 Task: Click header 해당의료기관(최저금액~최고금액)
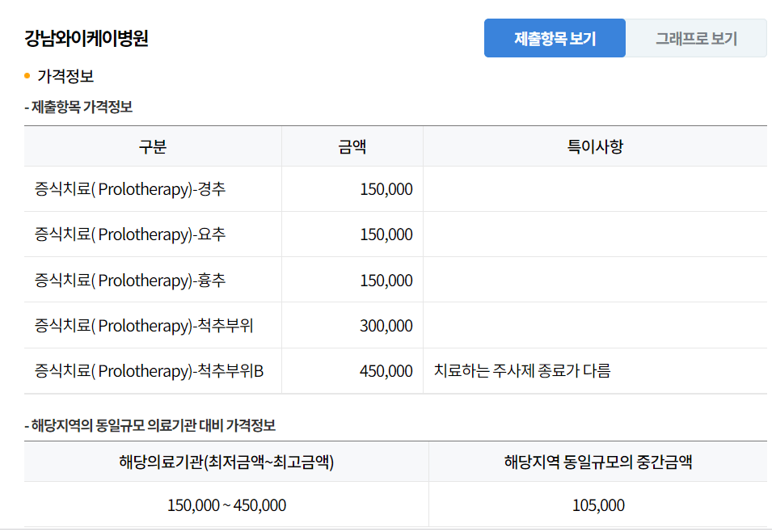coord(226,462)
